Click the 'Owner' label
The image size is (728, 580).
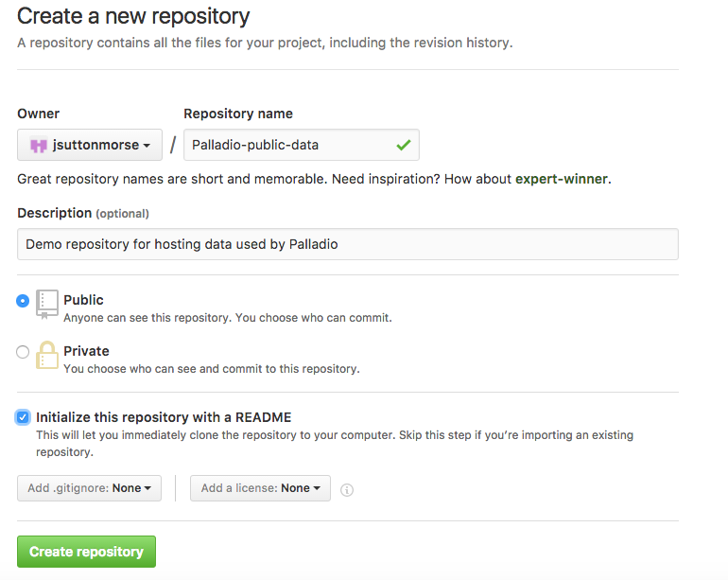pyautogui.click(x=39, y=114)
